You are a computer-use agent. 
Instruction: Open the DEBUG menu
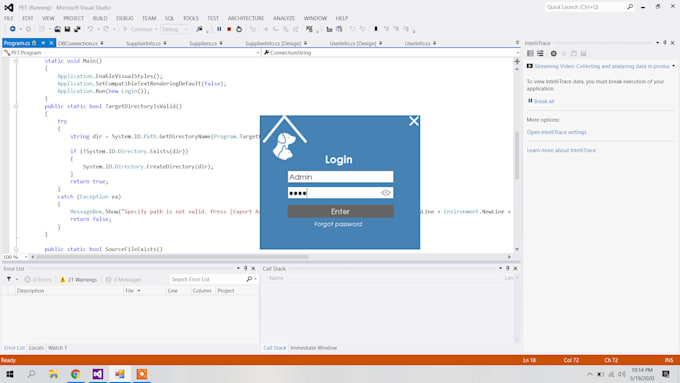coord(124,18)
